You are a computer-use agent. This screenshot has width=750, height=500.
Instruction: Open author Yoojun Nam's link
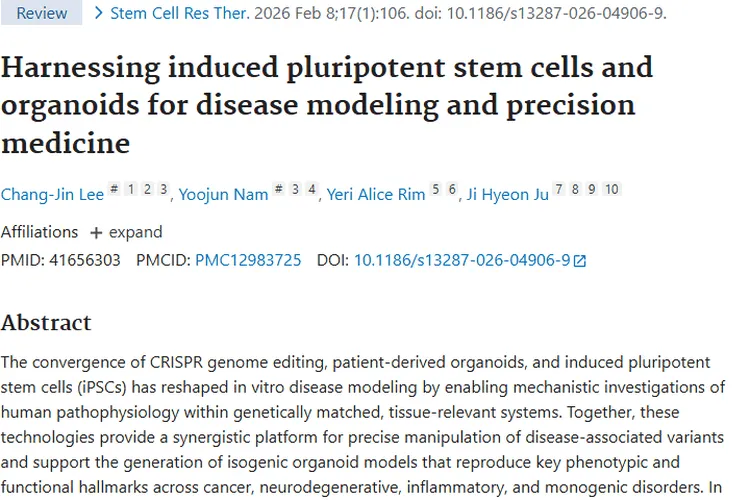[223, 195]
